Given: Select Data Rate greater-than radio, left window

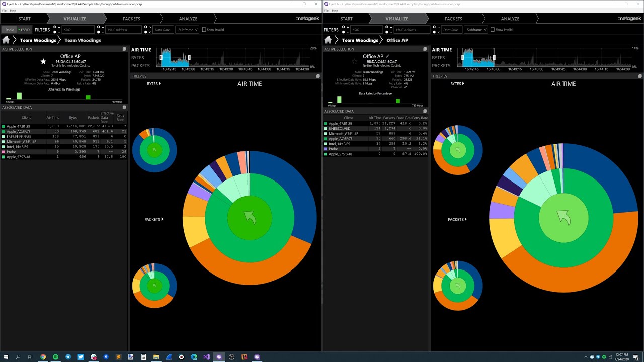Looking at the screenshot, I should (x=146, y=27).
